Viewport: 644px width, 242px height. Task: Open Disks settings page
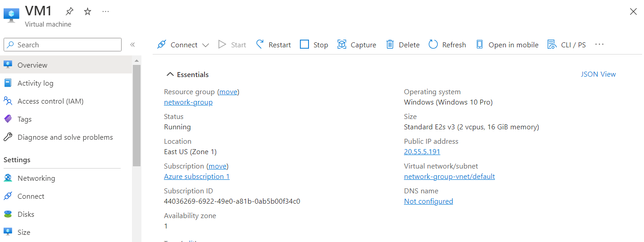[66, 214]
